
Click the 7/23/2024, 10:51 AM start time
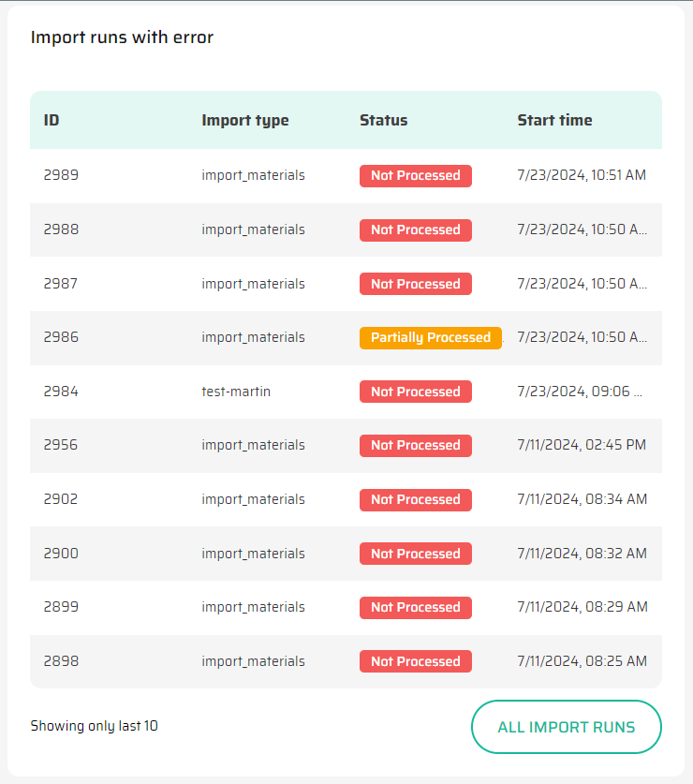pyautogui.click(x=582, y=175)
